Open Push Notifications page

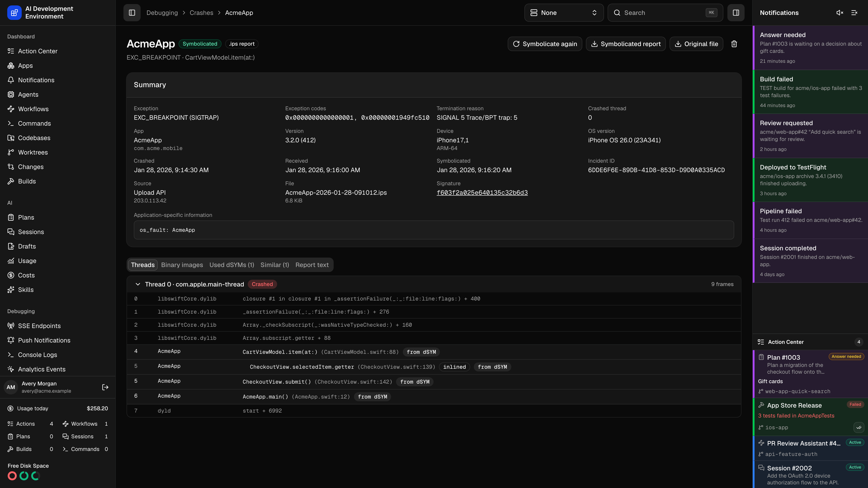58,340
